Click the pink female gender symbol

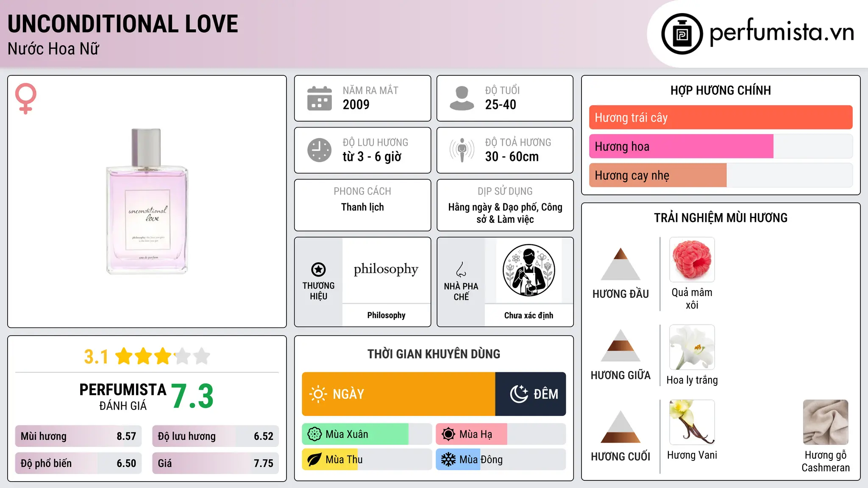click(26, 99)
